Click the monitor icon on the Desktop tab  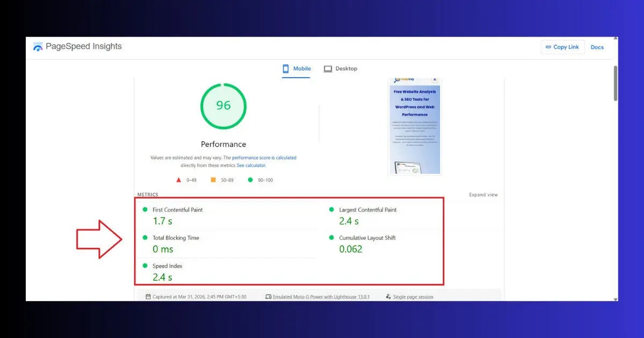(327, 69)
